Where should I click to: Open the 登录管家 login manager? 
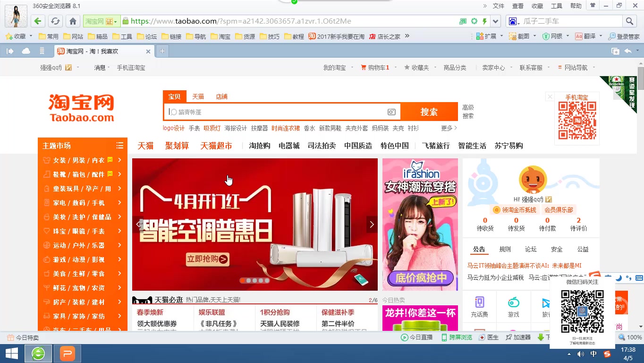[624, 36]
